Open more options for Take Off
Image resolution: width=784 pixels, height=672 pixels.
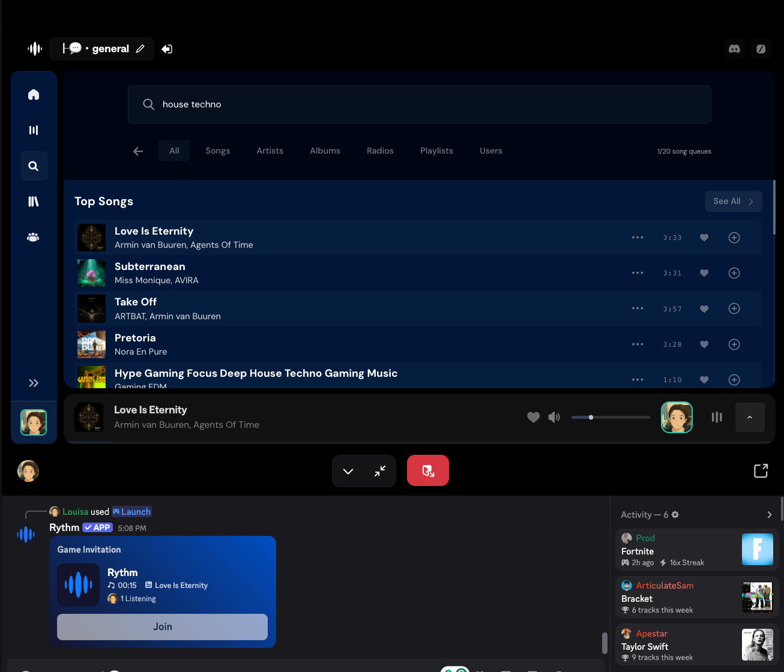[638, 308]
